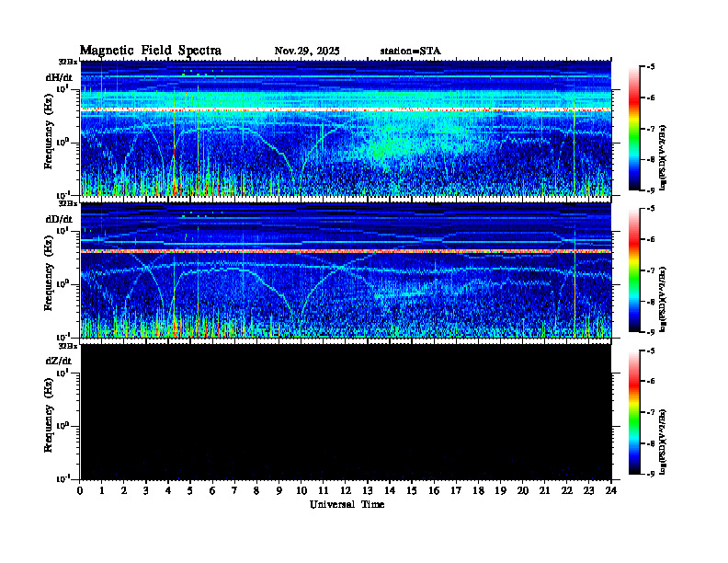The image size is (728, 563).
Task: Click hour "14" on the time axis
Action: click(x=390, y=491)
